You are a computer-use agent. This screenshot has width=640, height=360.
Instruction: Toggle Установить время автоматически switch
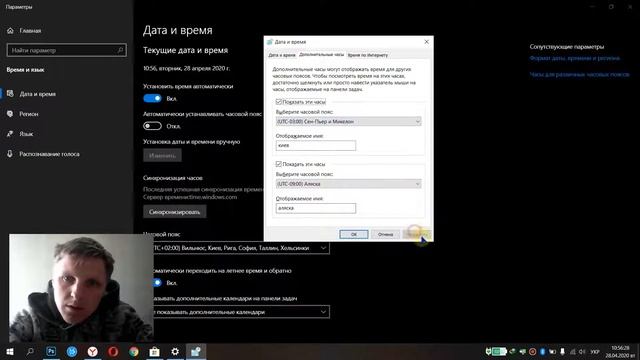pos(152,98)
